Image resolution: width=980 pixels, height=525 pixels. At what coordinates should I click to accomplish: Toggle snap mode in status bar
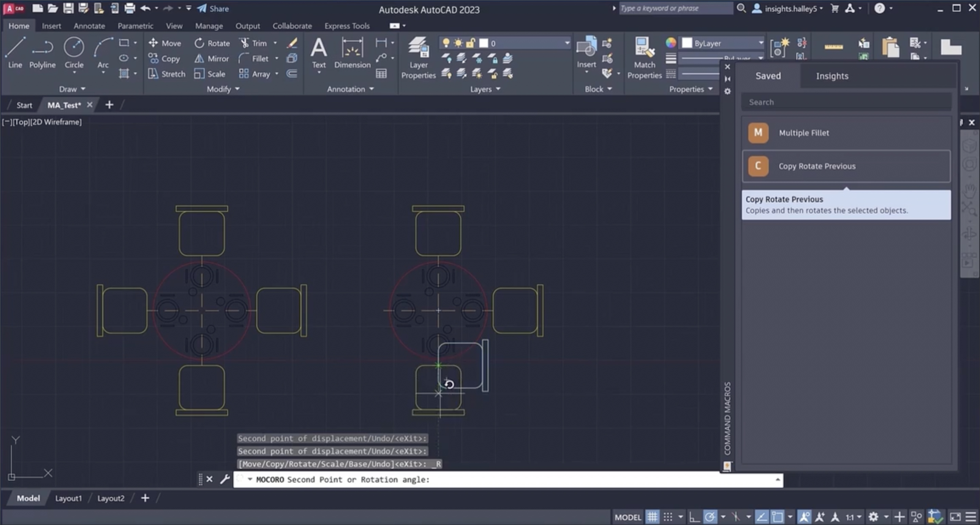[668, 516]
